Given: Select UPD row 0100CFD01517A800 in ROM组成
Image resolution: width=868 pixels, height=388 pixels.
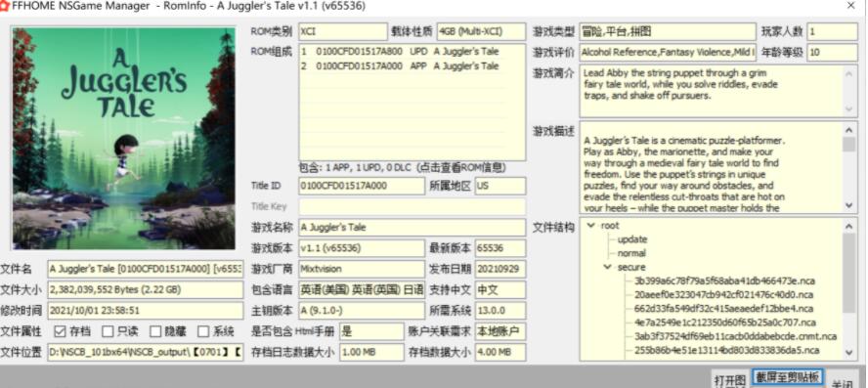Looking at the screenshot, I should 402,52.
